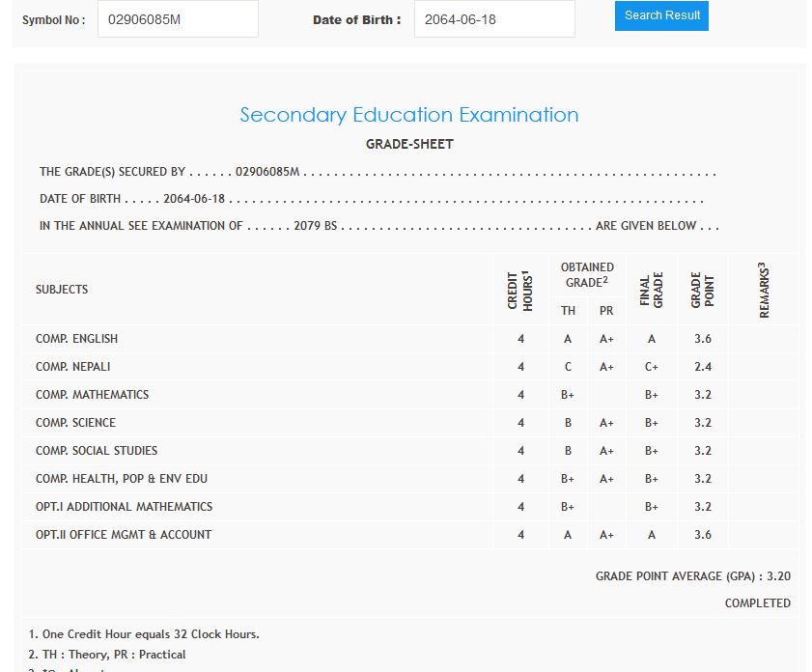Viewport: 812px width, 672px height.
Task: Click the COMP. NEPALI subject name
Action: (x=73, y=367)
